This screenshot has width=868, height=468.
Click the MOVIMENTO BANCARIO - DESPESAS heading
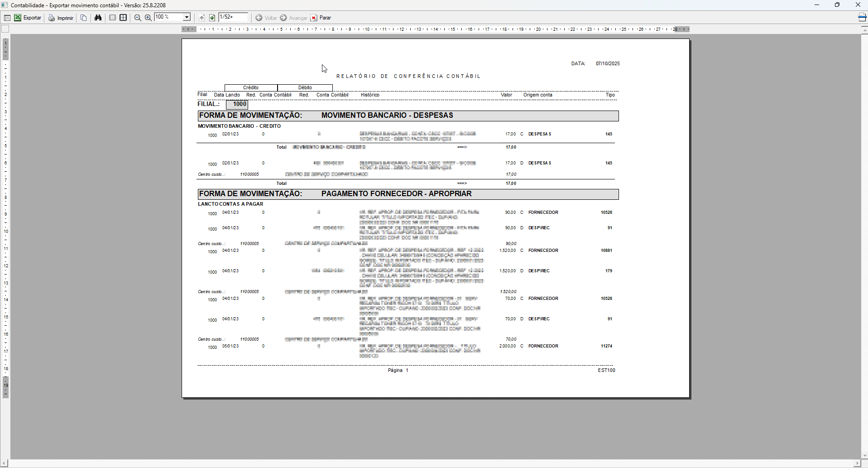387,115
